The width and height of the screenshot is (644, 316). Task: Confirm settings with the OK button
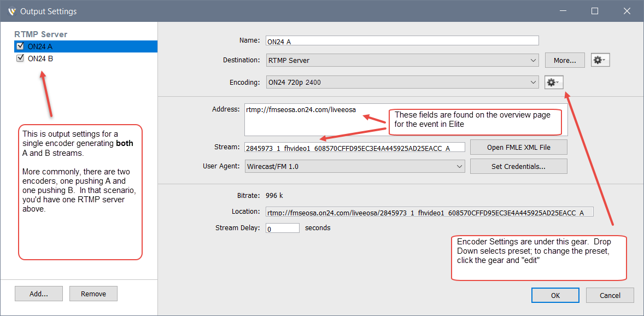(x=555, y=295)
